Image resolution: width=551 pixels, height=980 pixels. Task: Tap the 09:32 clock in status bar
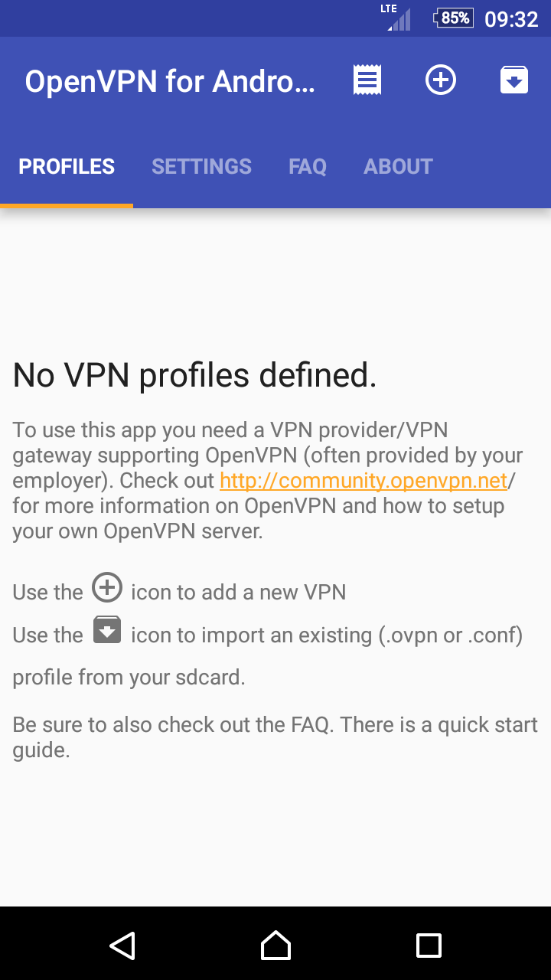coord(512,18)
